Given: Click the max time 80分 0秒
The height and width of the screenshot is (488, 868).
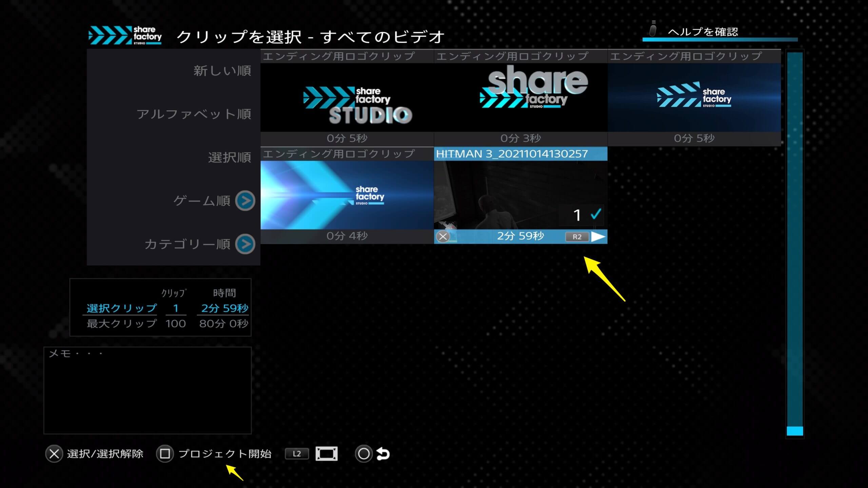Looking at the screenshot, I should (224, 324).
